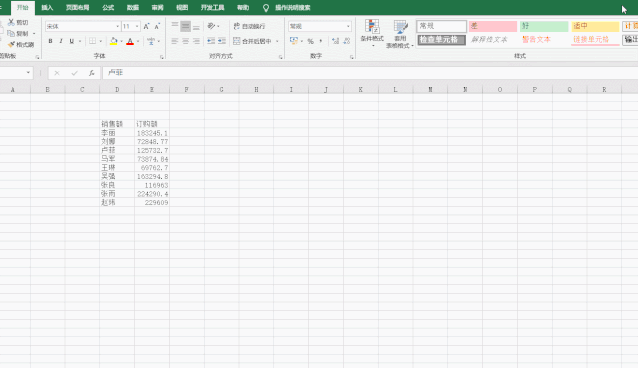
Task: Switch to the 公式 (Formulas) tab
Action: point(108,8)
